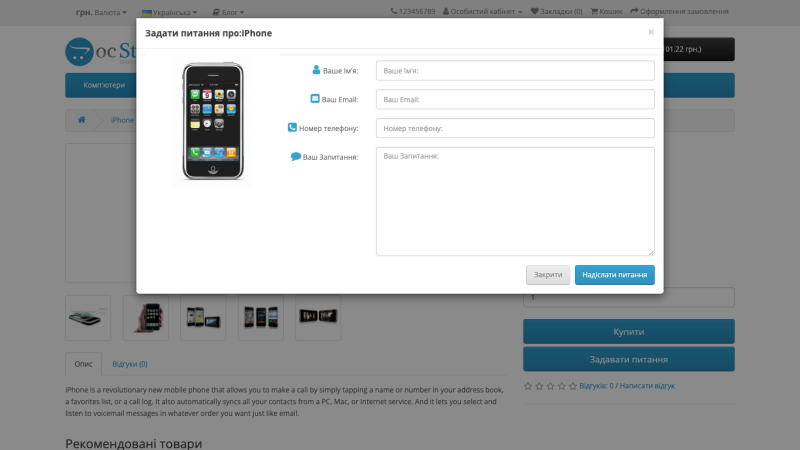Go to 'Оформлення замовлення' checkout link
The width and height of the screenshot is (800, 450).
click(x=679, y=11)
